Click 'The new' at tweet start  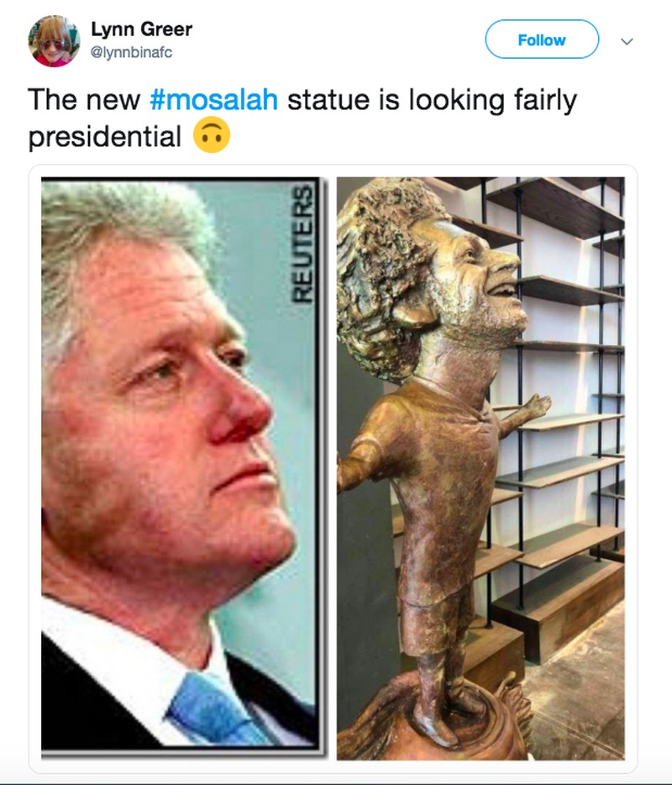point(84,100)
